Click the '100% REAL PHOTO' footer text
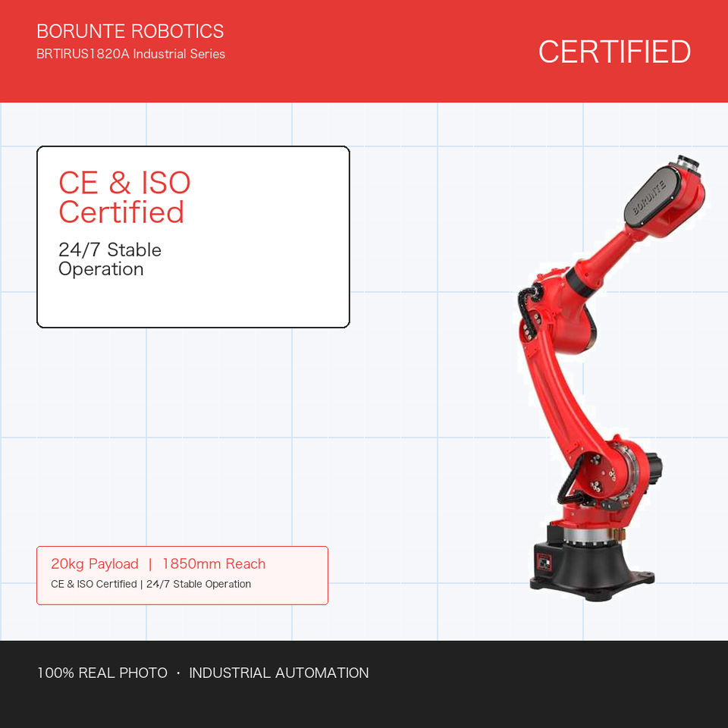 click(102, 673)
